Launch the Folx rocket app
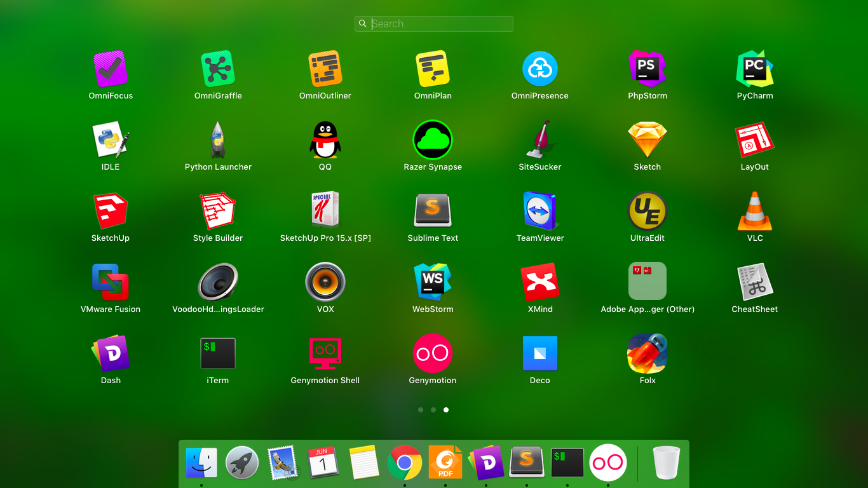 pos(648,353)
